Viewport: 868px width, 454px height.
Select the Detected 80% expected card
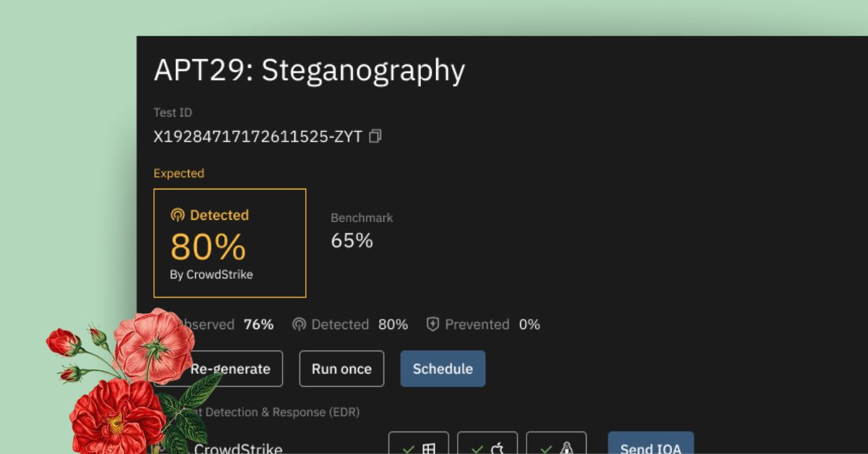point(230,243)
